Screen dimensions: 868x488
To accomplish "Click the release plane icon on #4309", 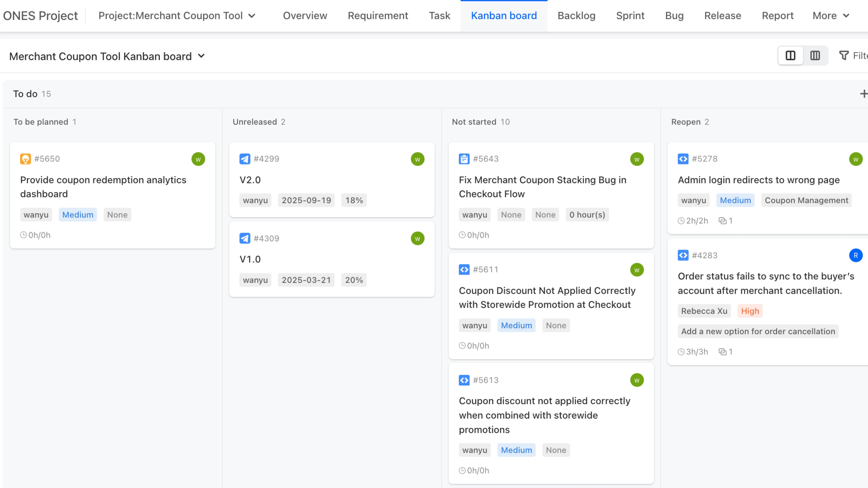I will click(x=245, y=238).
